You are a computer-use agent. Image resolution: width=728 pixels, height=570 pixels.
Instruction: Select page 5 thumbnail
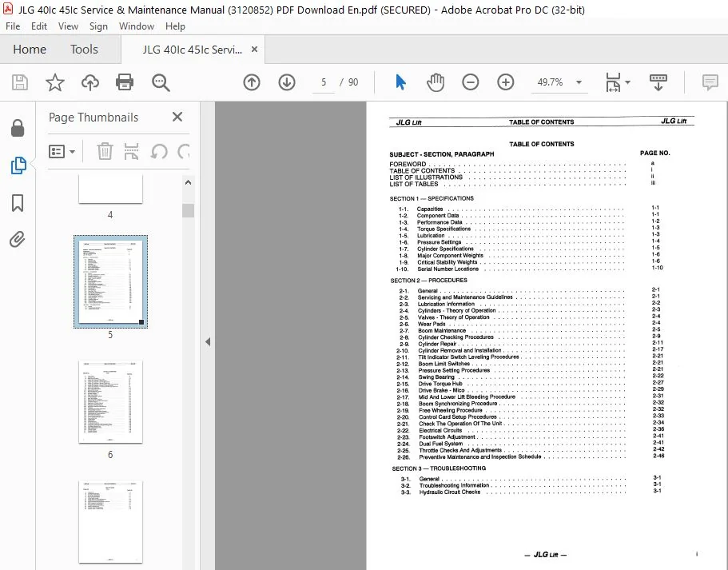tap(110, 281)
